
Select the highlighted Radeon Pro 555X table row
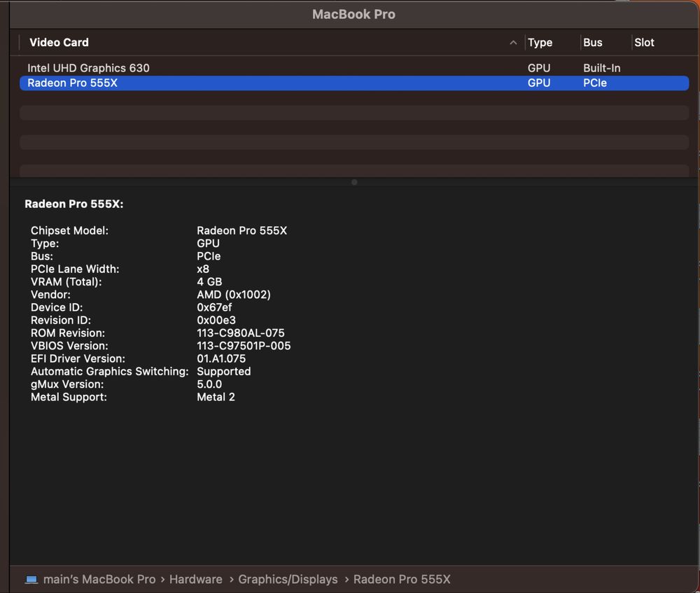coord(354,83)
